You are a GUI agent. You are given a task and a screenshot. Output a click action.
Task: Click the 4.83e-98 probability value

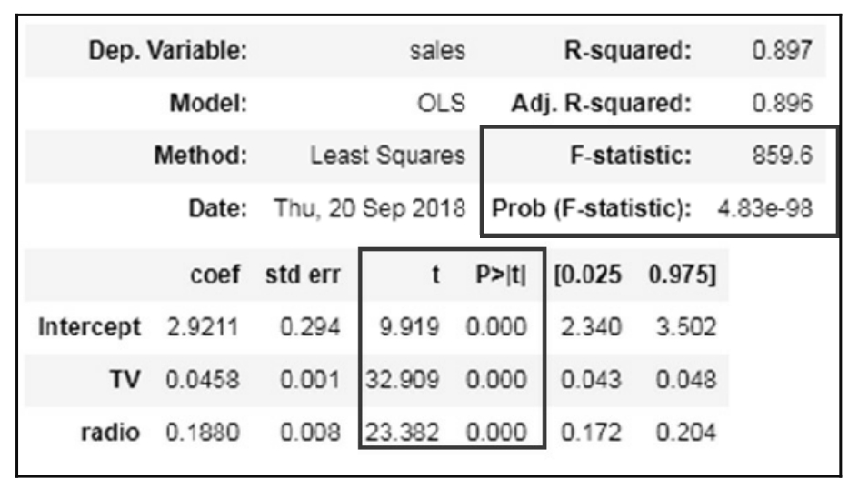(x=765, y=207)
